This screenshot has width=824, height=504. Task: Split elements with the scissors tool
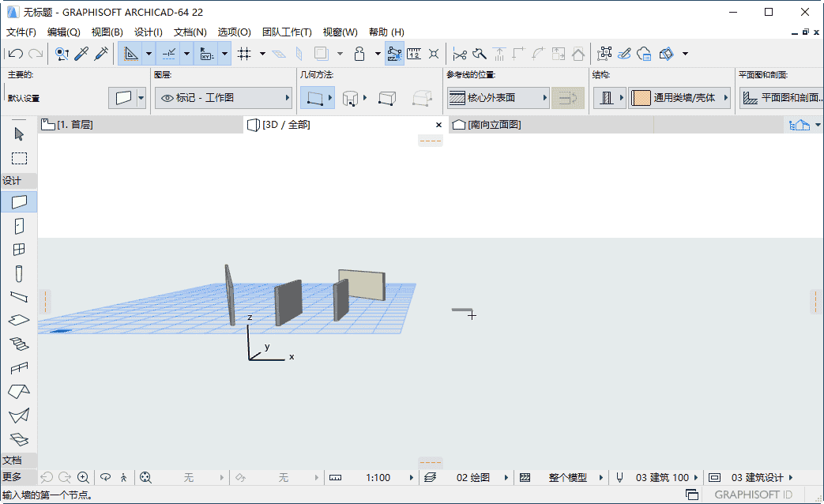point(461,53)
